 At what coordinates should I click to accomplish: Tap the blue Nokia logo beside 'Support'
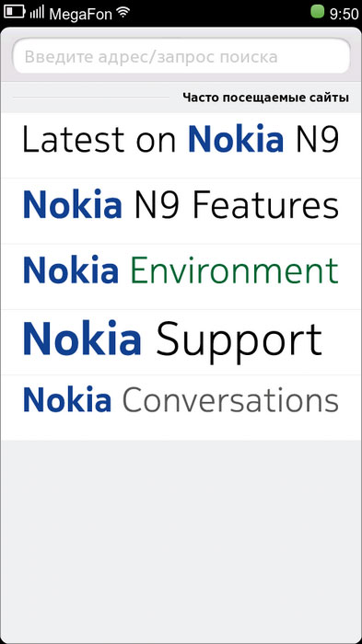pos(82,338)
